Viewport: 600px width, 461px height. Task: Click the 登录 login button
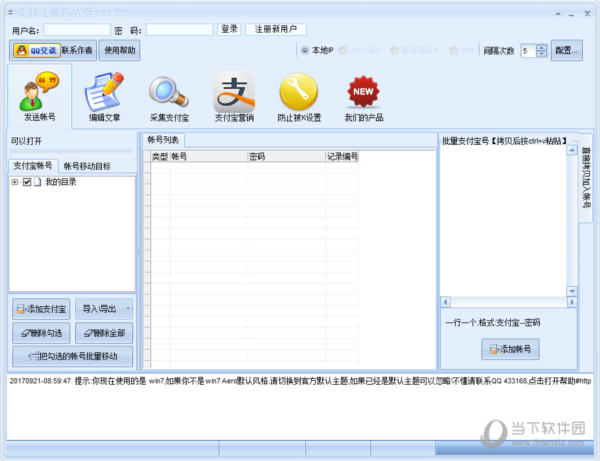229,29
